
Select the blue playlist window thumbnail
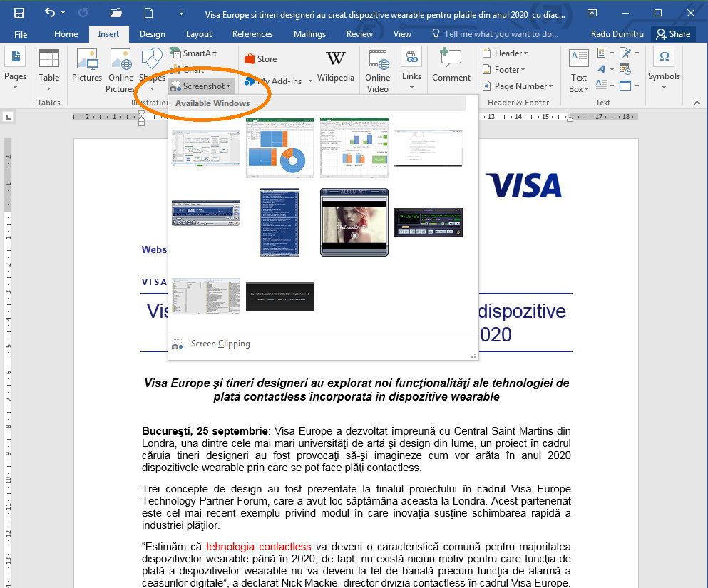[280, 222]
